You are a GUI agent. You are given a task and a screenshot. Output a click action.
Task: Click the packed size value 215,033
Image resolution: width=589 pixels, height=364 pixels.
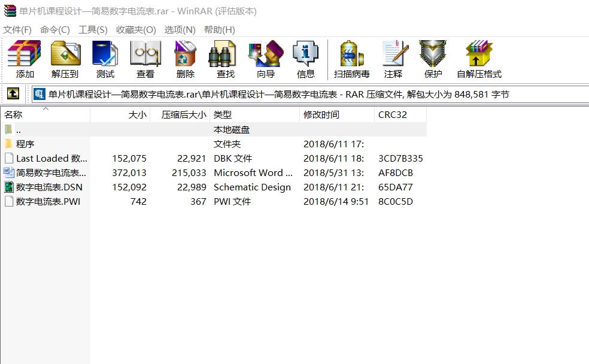pyautogui.click(x=189, y=172)
